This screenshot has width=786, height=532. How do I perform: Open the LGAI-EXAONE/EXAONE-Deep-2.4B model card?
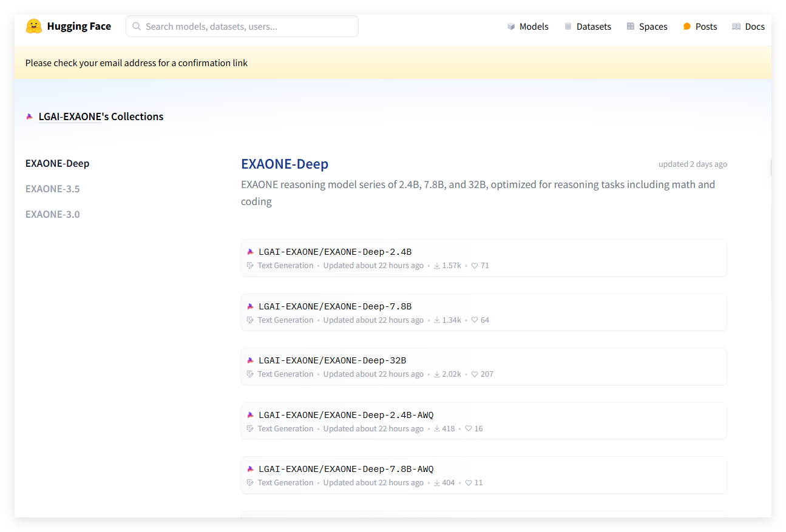coord(484,258)
